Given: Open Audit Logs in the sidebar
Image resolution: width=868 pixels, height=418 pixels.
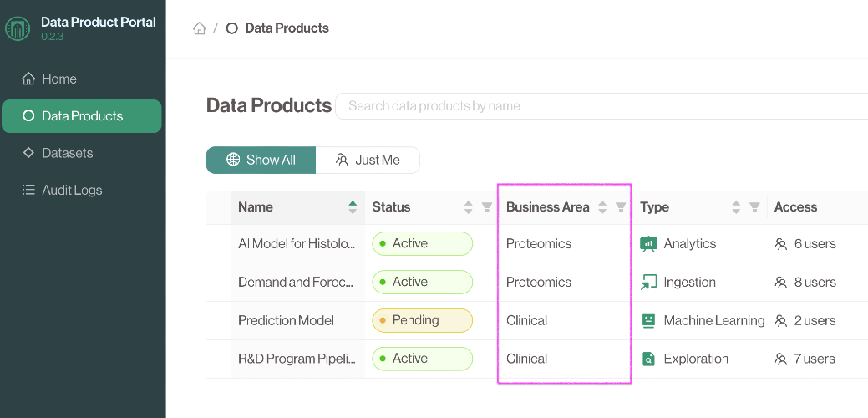Looking at the screenshot, I should coord(82,190).
